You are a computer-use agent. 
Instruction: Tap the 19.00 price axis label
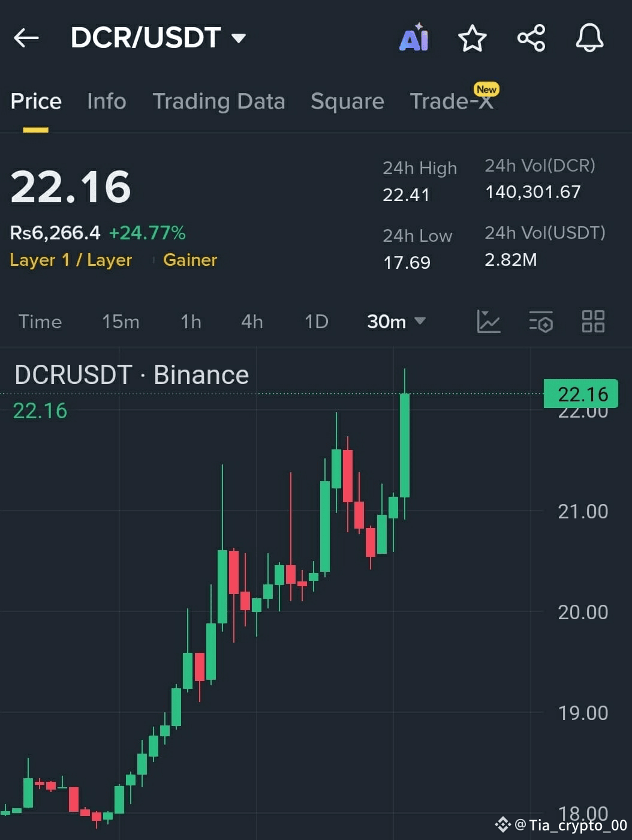point(583,713)
